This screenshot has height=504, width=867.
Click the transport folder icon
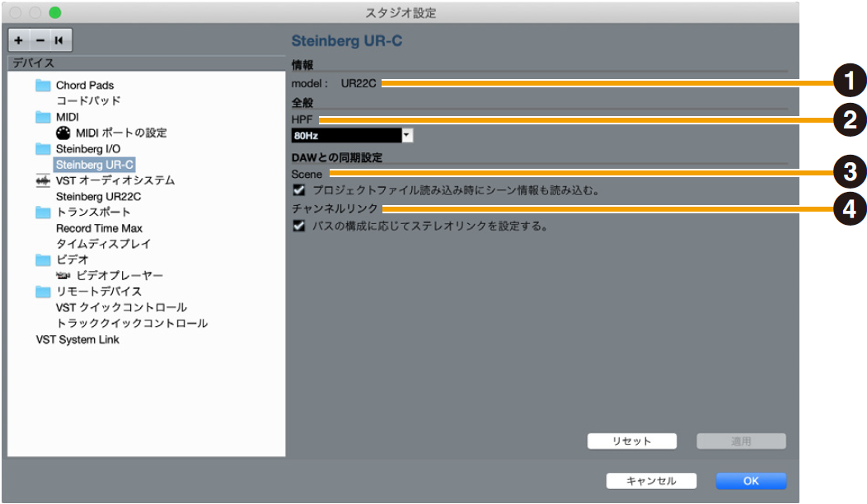pos(43,212)
